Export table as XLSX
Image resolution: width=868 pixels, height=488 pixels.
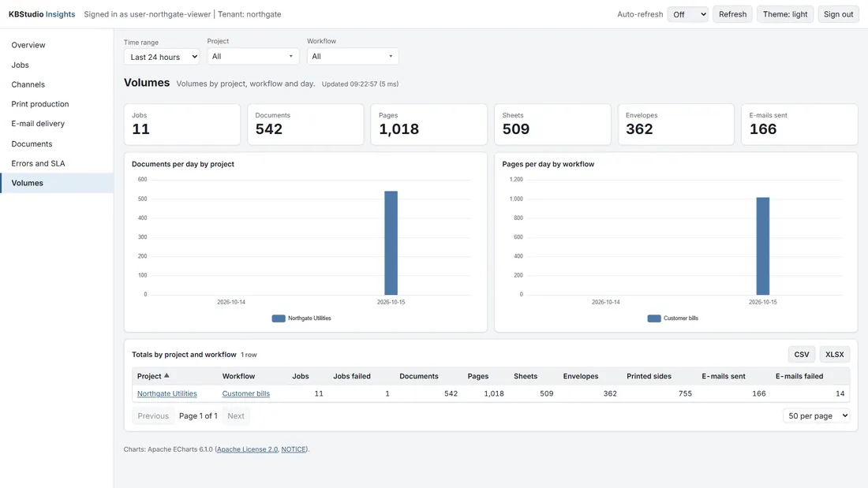(x=834, y=355)
